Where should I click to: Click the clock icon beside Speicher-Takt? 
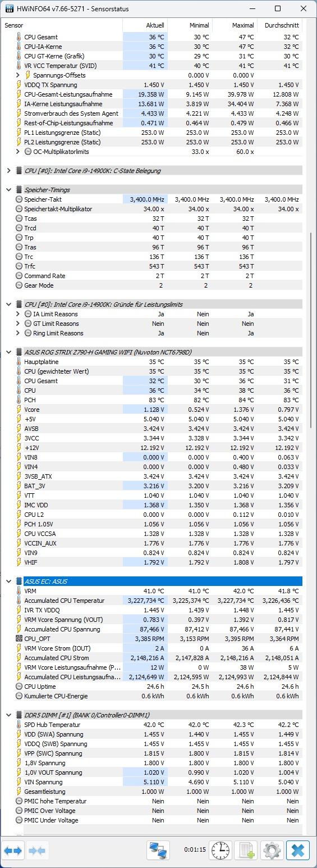pyautogui.click(x=19, y=199)
